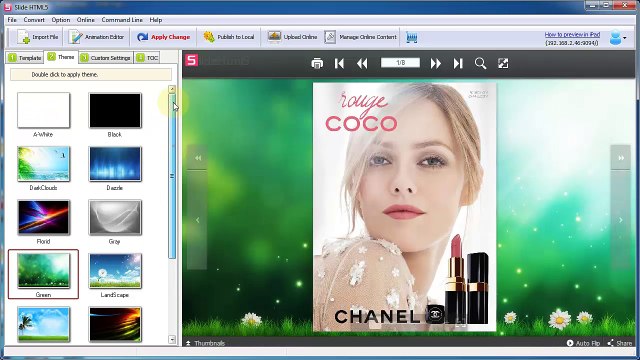Viewport: 640px width, 360px height.
Task: Click theme list scroll down arrow
Action: [x=172, y=339]
